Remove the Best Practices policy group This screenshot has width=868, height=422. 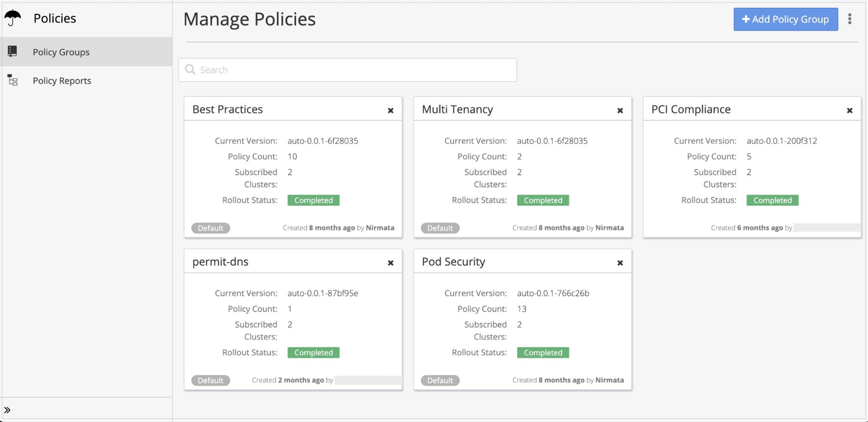[x=390, y=110]
